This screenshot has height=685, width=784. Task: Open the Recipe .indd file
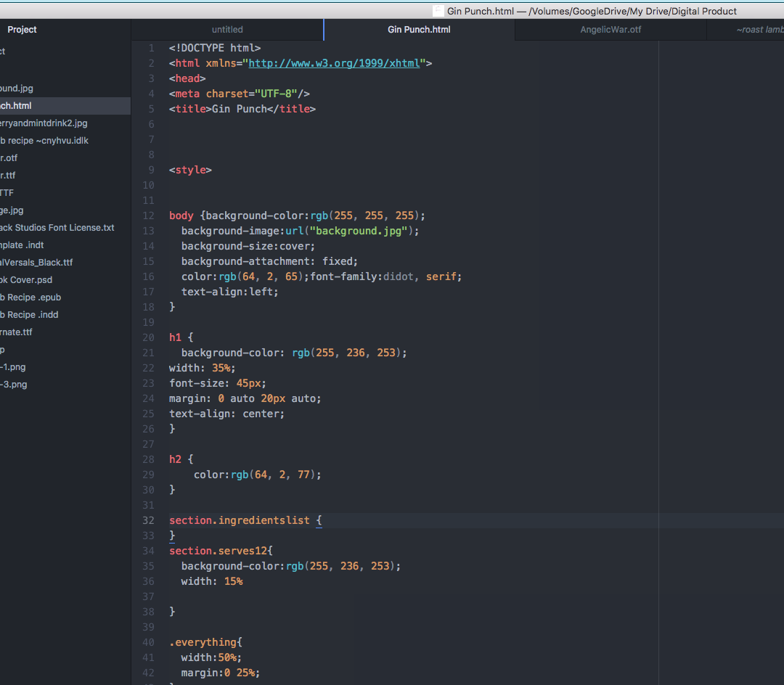30,314
